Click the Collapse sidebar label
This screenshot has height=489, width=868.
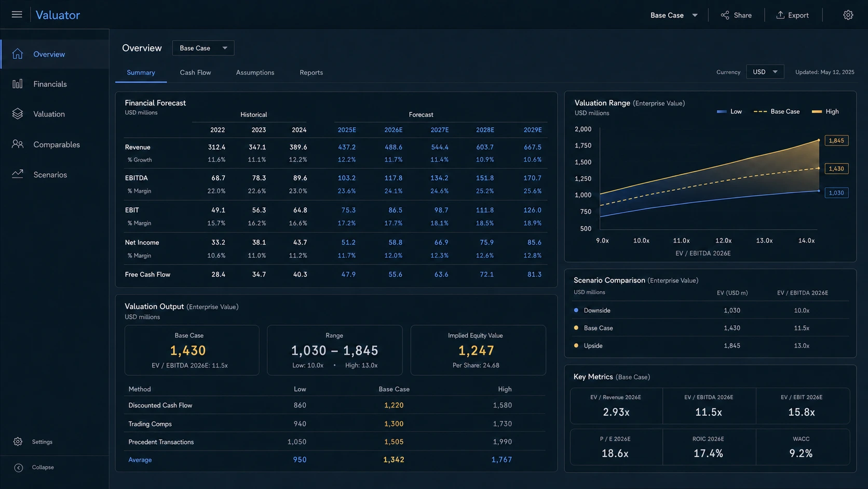(43, 467)
